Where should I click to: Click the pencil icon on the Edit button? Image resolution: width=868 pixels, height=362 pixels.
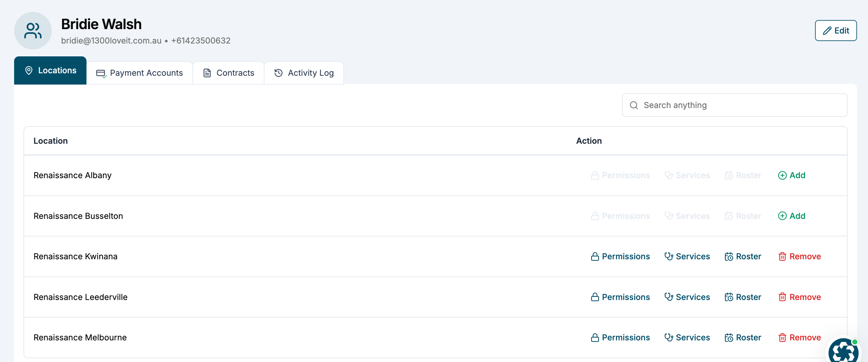point(827,31)
